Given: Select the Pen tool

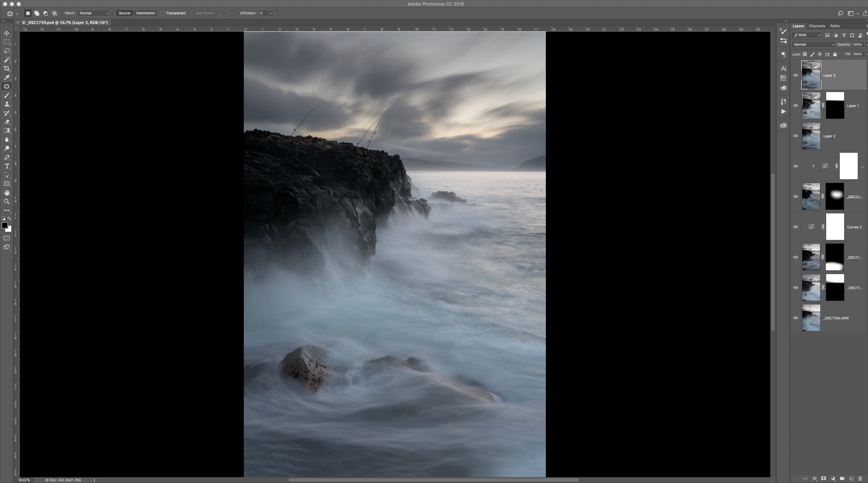Looking at the screenshot, I should point(7,157).
